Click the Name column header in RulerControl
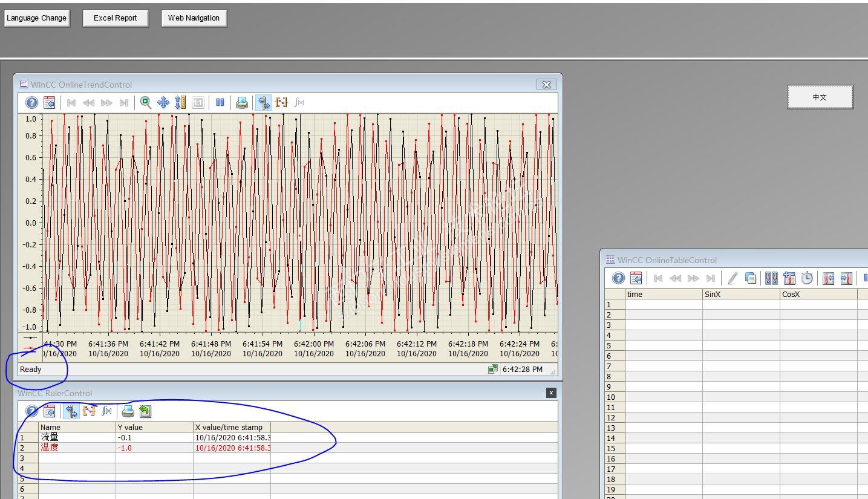 [x=77, y=427]
